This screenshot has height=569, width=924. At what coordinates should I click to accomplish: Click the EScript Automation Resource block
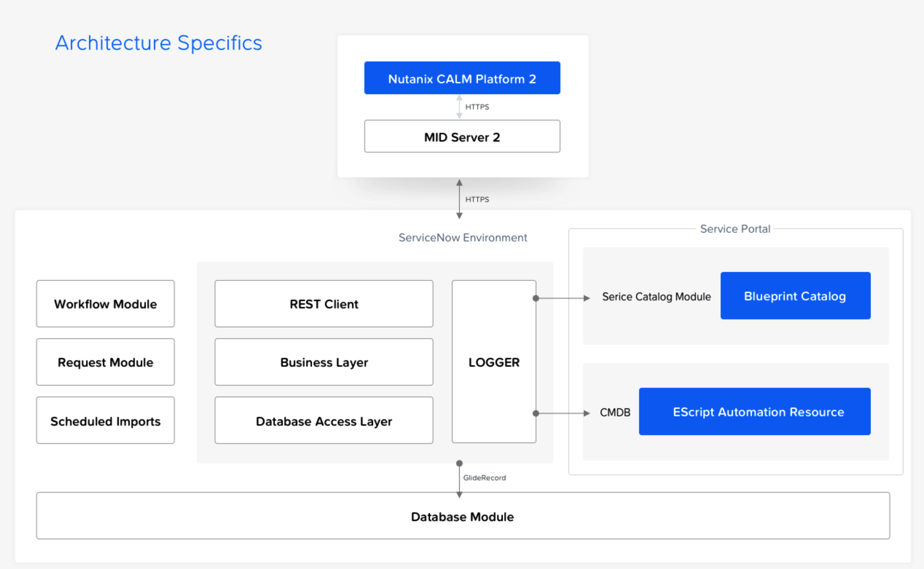coord(755,411)
